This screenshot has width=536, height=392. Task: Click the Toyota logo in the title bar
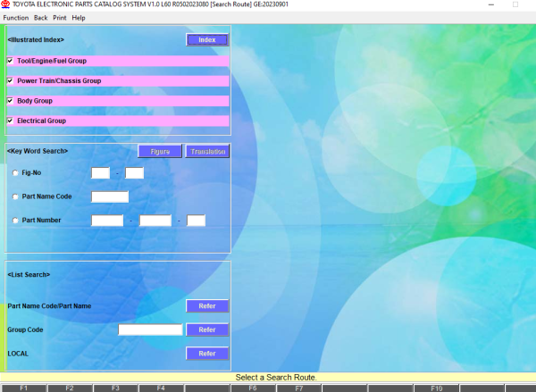tap(5, 4)
